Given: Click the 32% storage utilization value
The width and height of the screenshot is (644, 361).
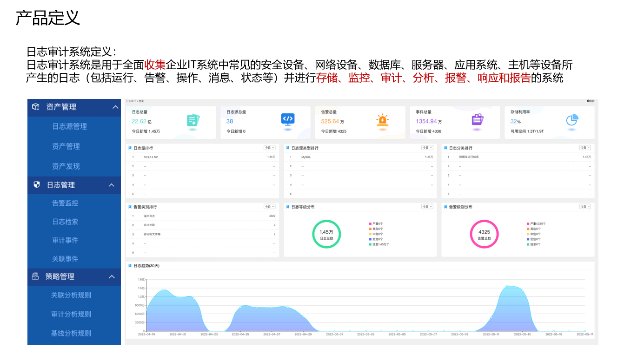Looking at the screenshot, I should [515, 121].
